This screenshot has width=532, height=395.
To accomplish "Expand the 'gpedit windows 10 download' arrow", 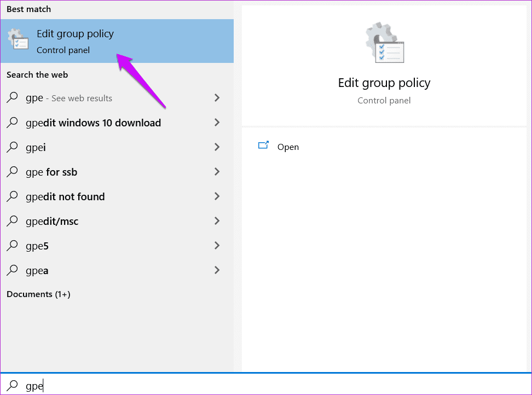I will (217, 123).
